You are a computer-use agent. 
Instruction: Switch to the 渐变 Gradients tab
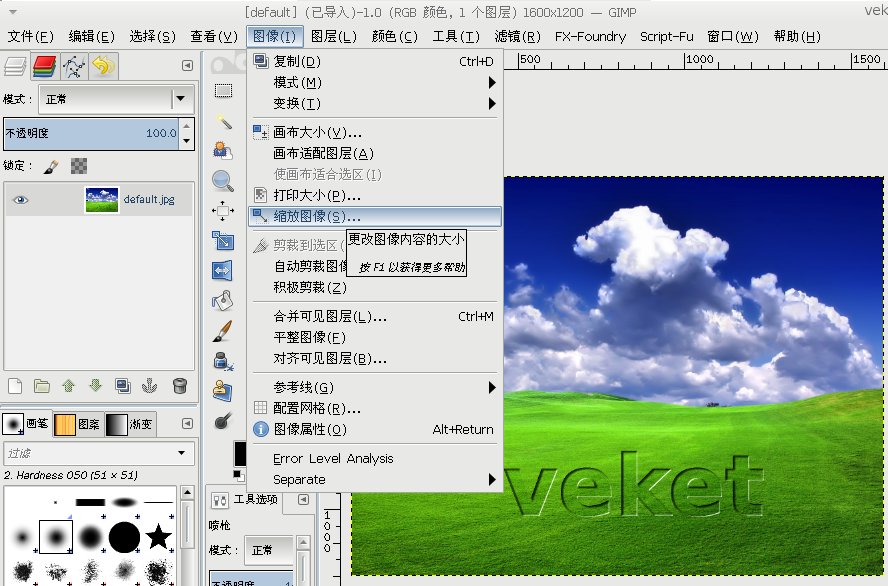click(x=130, y=424)
